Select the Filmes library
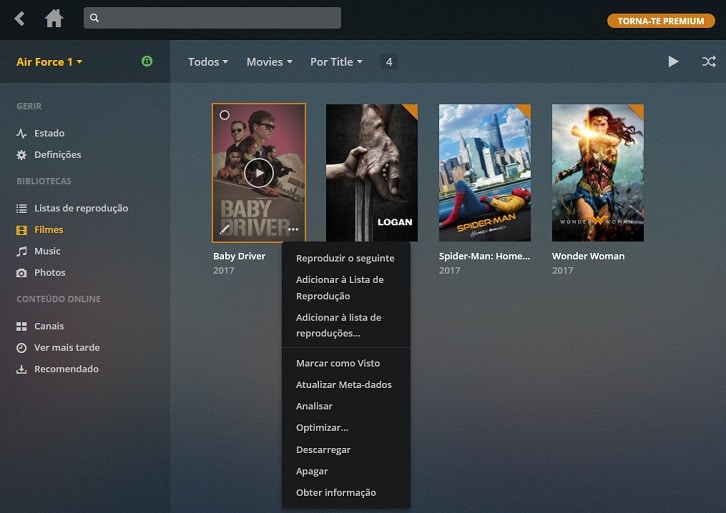Screen dimensions: 726x513 click(x=49, y=230)
